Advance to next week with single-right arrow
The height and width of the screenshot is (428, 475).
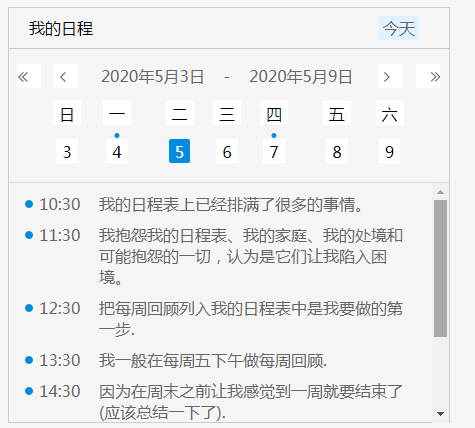(390, 76)
